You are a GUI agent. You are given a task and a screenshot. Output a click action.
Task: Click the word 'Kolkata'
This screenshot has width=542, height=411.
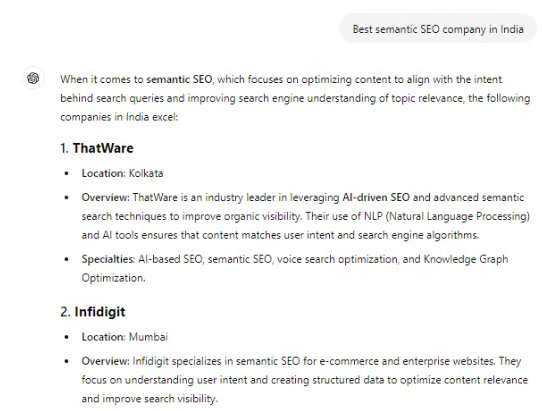pyautogui.click(x=146, y=173)
